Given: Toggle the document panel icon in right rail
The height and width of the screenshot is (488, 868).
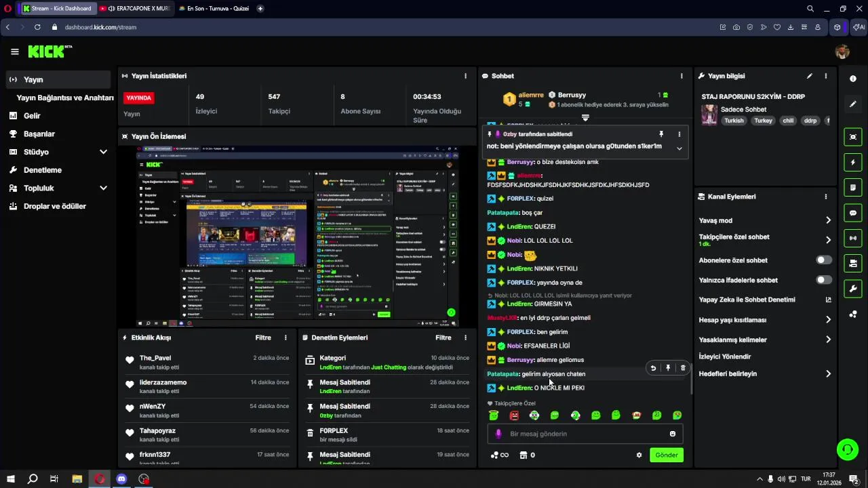Looking at the screenshot, I should coord(853,187).
